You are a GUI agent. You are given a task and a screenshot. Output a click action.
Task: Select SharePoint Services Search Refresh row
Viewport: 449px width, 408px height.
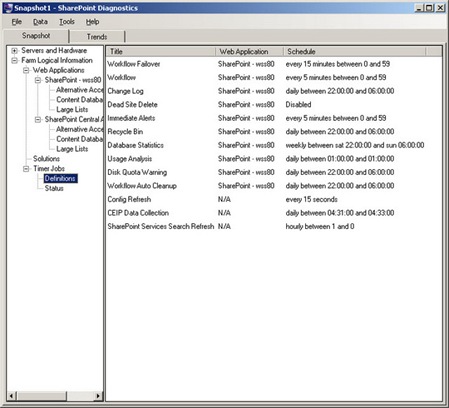(x=274, y=226)
